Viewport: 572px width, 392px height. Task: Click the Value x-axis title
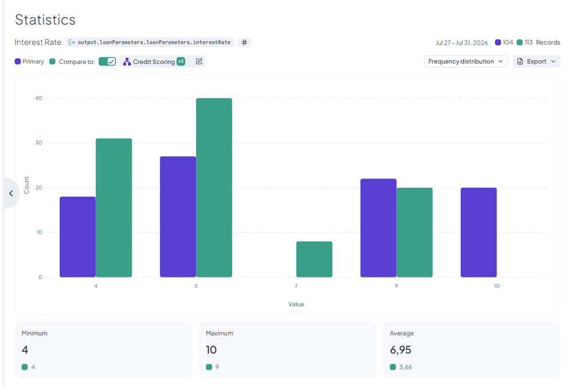[x=296, y=304]
